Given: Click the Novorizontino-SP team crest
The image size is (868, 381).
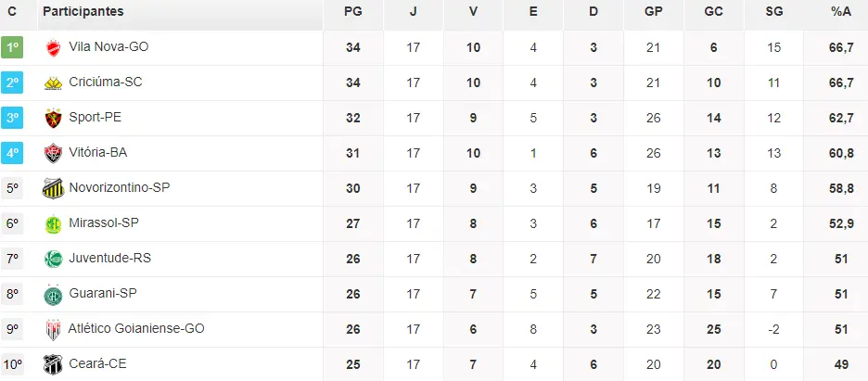Looking at the screenshot, I should tap(53, 188).
